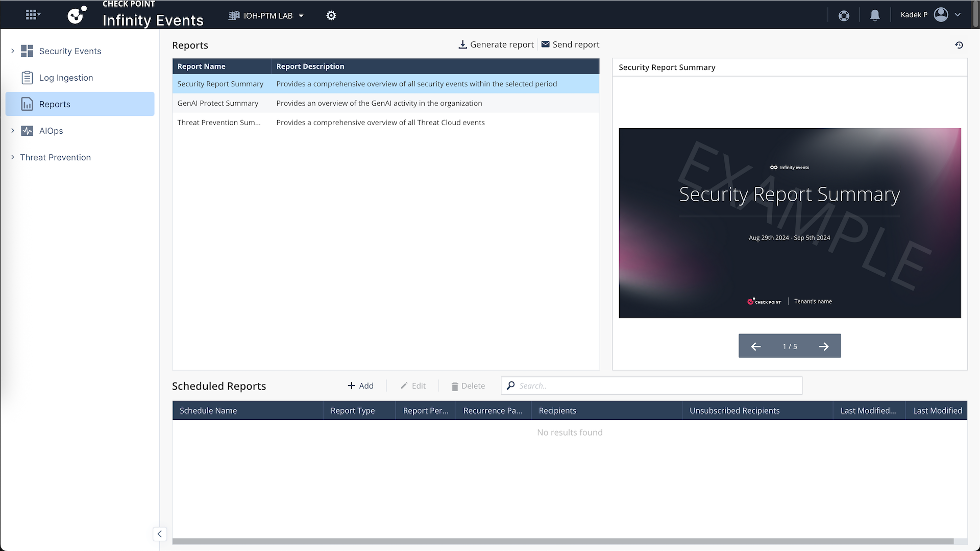This screenshot has height=551, width=980.
Task: Click the Generate report button
Action: [496, 45]
